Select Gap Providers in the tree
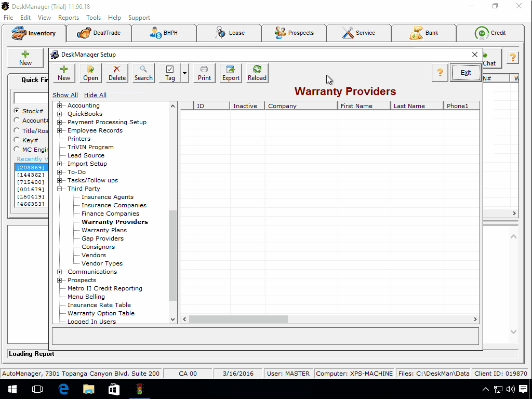Image resolution: width=532 pixels, height=399 pixels. coord(102,238)
